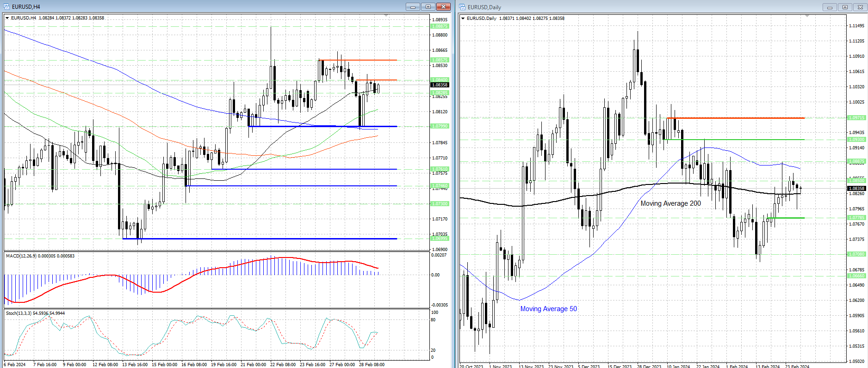Viewport: 868px width, 368px height.
Task: Click the chart shift triangle in H4 chart
Action: point(386,16)
